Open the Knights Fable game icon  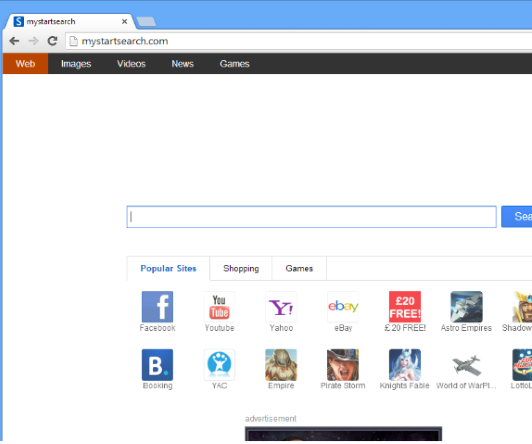pos(405,365)
